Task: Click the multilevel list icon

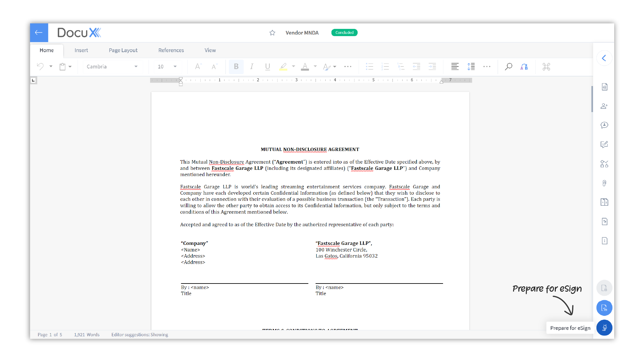Action: (x=401, y=67)
